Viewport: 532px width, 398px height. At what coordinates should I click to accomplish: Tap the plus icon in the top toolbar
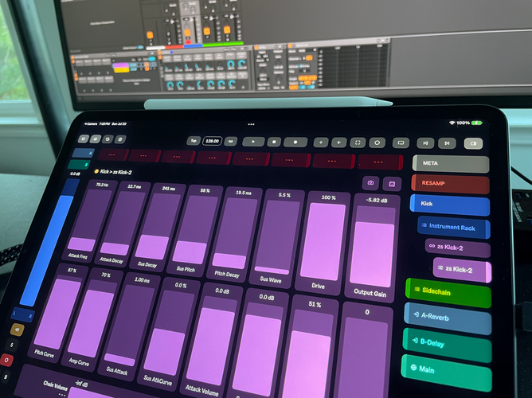point(321,142)
